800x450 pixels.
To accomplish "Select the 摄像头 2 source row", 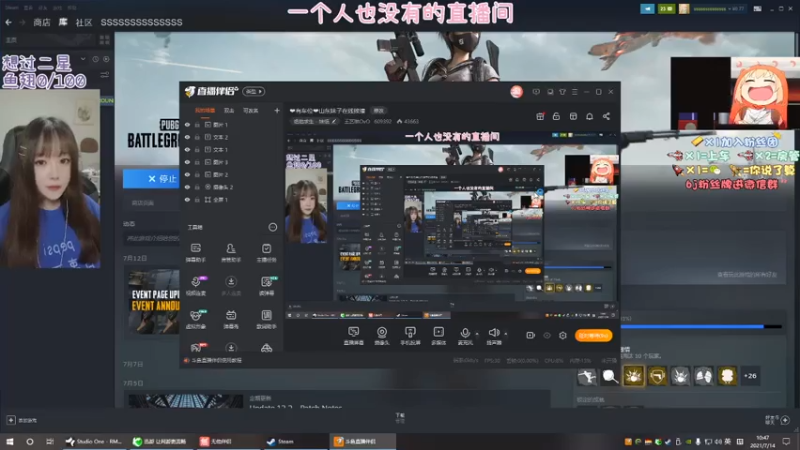I will click(231, 187).
